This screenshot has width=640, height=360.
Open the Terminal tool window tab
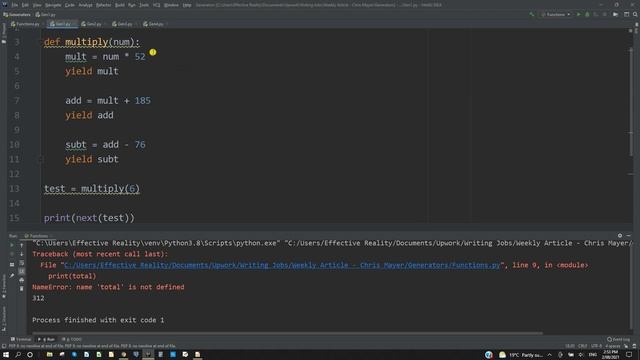click(x=21, y=339)
